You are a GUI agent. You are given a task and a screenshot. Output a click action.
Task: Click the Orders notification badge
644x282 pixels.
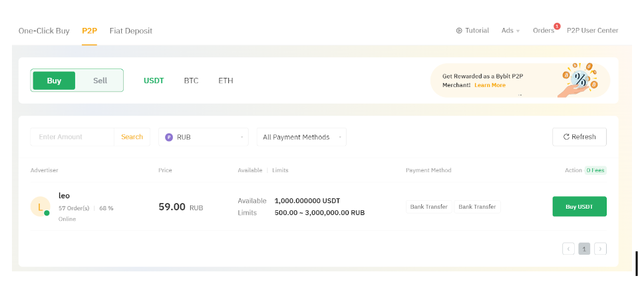(557, 26)
